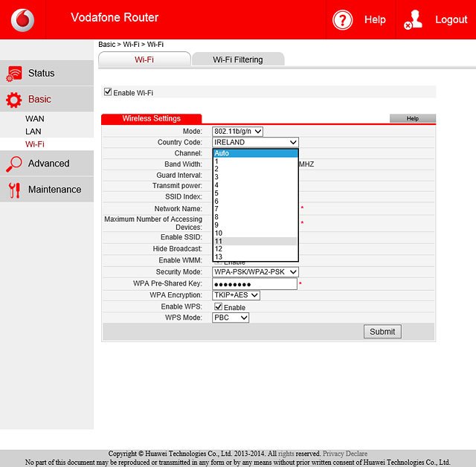Open the WPA Encryption dropdown
This screenshot has height=467, width=476.
(236, 295)
